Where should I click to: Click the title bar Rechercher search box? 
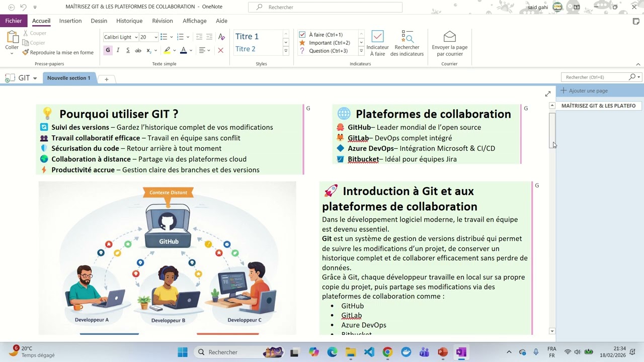pos(325,7)
